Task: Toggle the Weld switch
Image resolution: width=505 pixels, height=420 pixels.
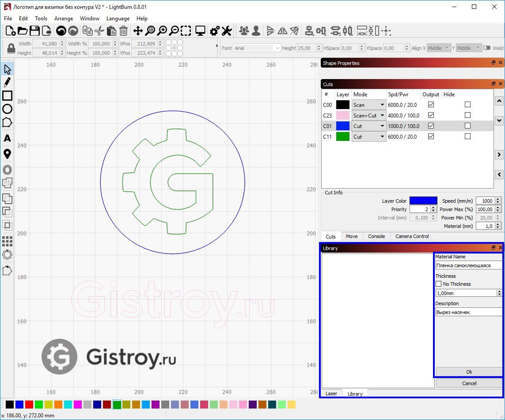Action: 486,48
